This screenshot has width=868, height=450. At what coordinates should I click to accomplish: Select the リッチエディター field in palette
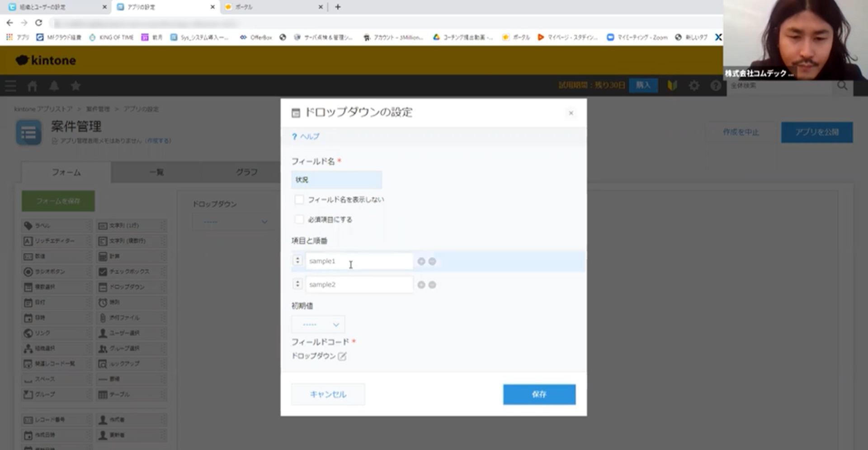pos(57,241)
